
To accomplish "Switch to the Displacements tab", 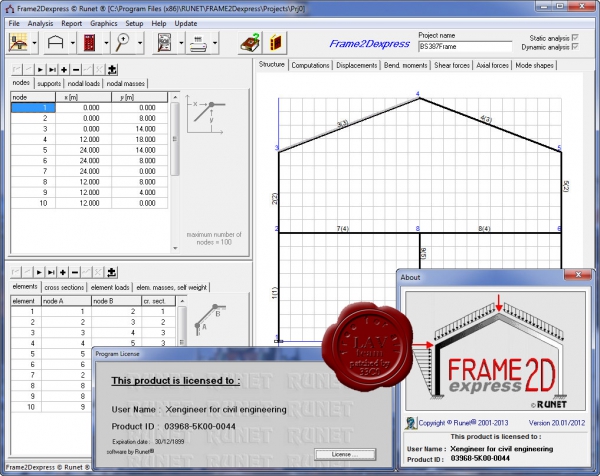I will coord(357,65).
